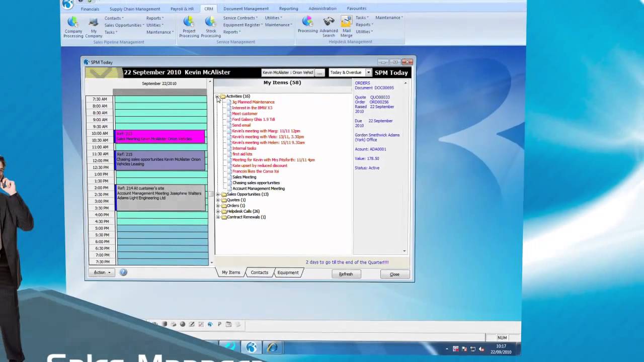Click the volume icon in system tray
The height and width of the screenshot is (362, 644).
coord(481,349)
